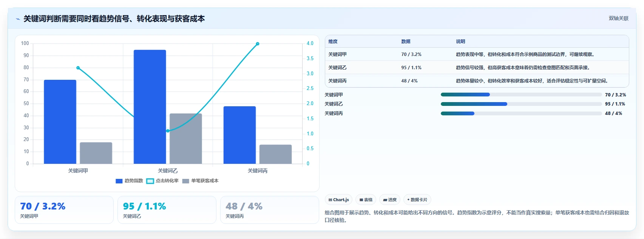Click table cell 关键词乙
644x239 pixels.
[x=337, y=68]
